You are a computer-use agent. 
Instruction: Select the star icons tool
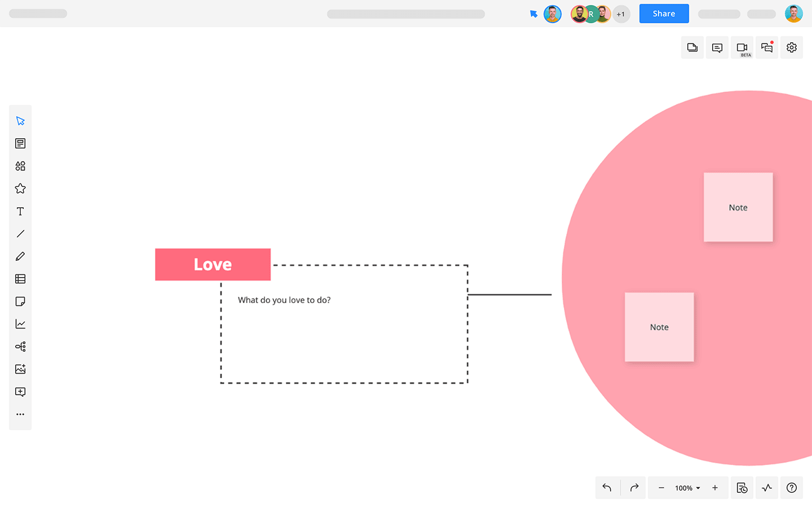[20, 189]
